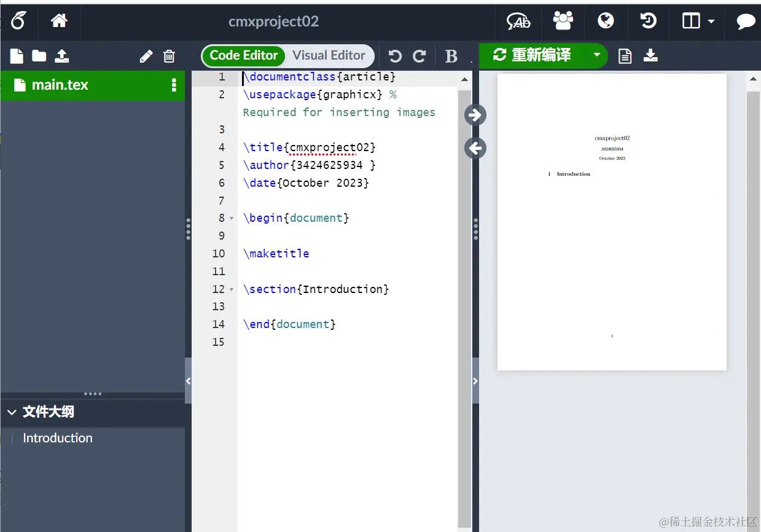Open the submit globe icon

[x=606, y=21]
